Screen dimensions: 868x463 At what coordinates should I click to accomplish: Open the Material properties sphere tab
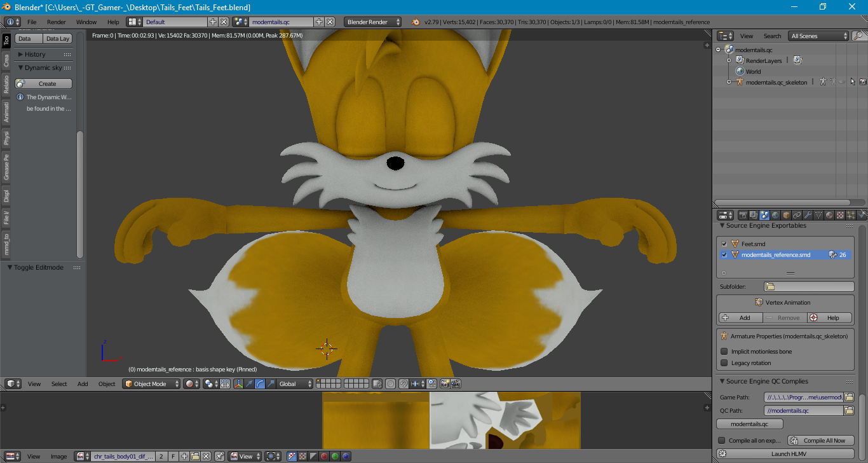click(829, 216)
